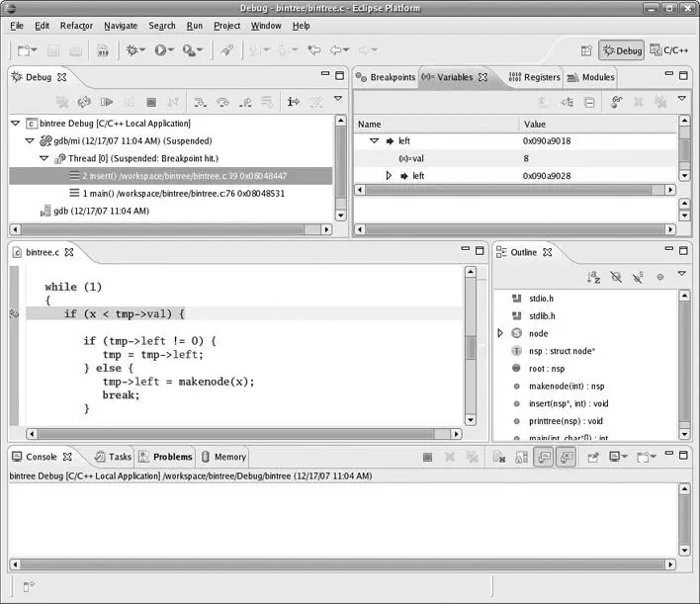
Task: Click the Clear Console icon
Action: (x=499, y=458)
